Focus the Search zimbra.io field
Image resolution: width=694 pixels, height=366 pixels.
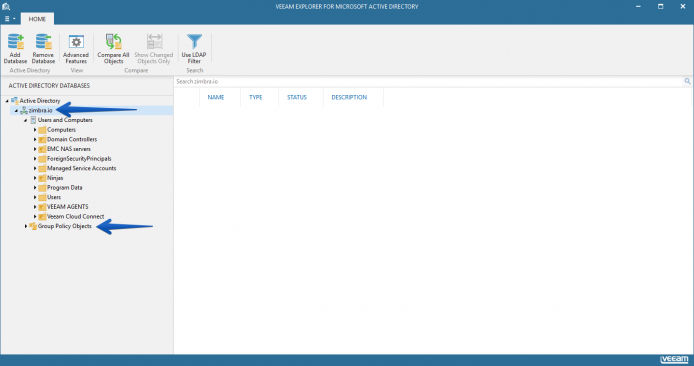tap(429, 81)
